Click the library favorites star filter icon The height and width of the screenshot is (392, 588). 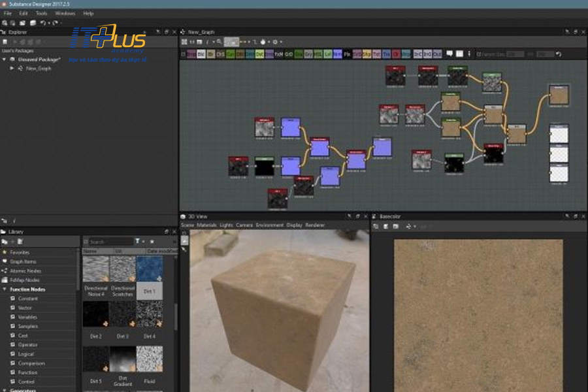(x=152, y=241)
